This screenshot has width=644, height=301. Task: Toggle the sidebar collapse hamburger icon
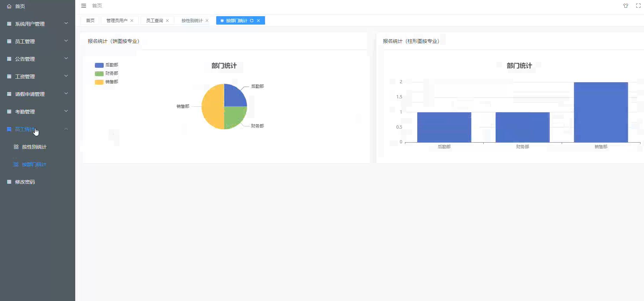pyautogui.click(x=84, y=6)
